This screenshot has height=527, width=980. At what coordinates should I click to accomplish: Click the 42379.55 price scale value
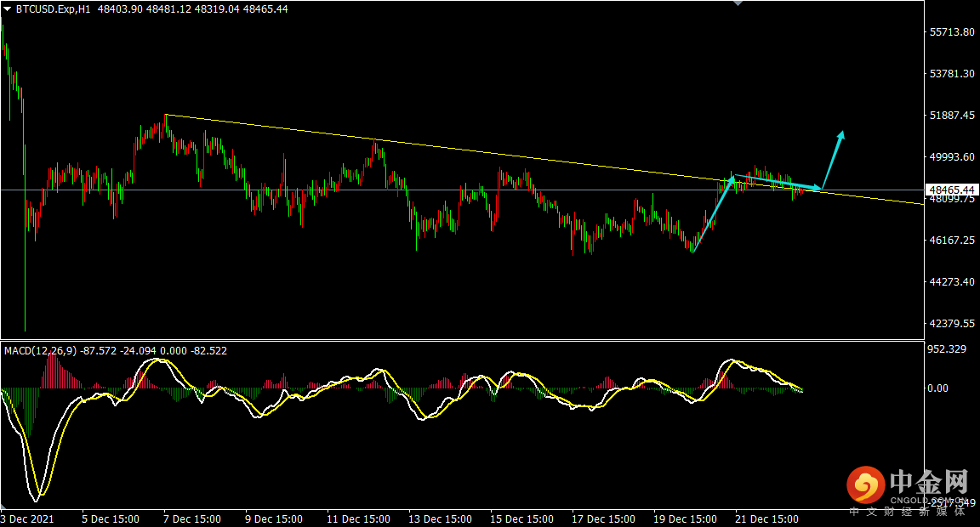click(952, 324)
